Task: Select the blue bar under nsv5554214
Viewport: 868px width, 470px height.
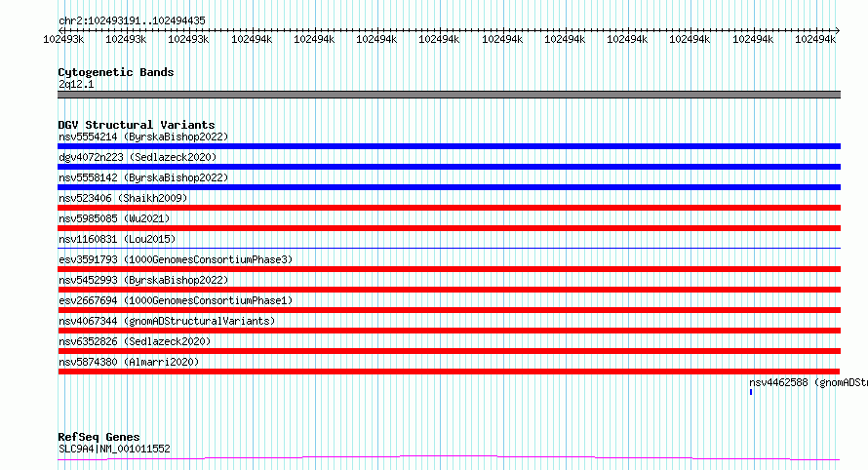Action: (x=449, y=146)
